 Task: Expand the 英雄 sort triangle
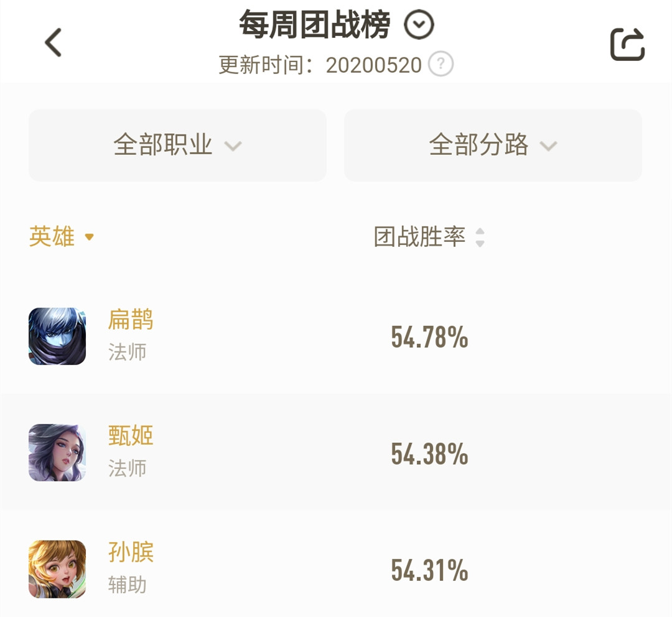click(89, 238)
